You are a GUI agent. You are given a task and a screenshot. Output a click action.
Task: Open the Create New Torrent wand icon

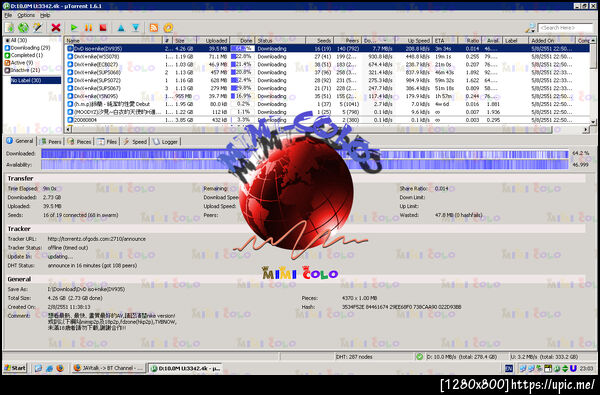37,28
